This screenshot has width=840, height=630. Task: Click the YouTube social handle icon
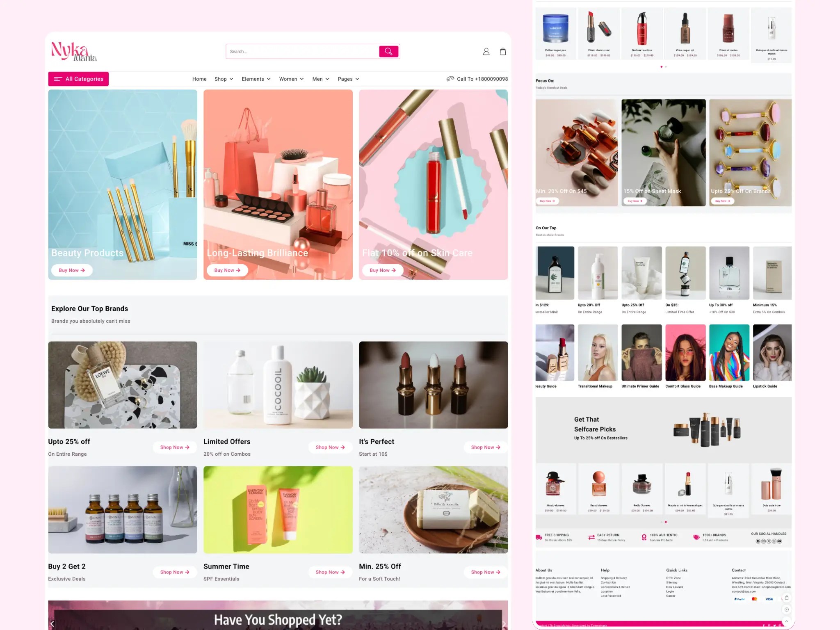tap(780, 541)
